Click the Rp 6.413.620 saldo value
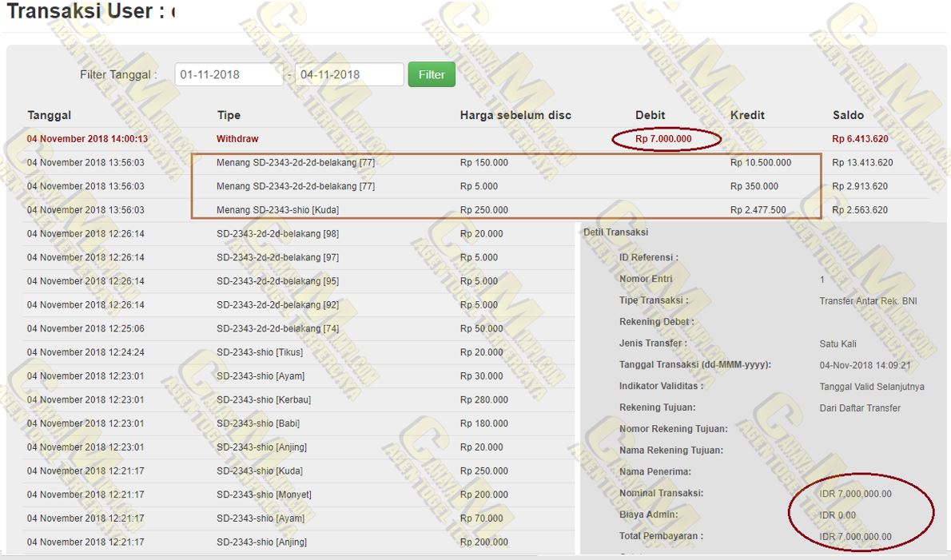This screenshot has width=951, height=560. [860, 139]
